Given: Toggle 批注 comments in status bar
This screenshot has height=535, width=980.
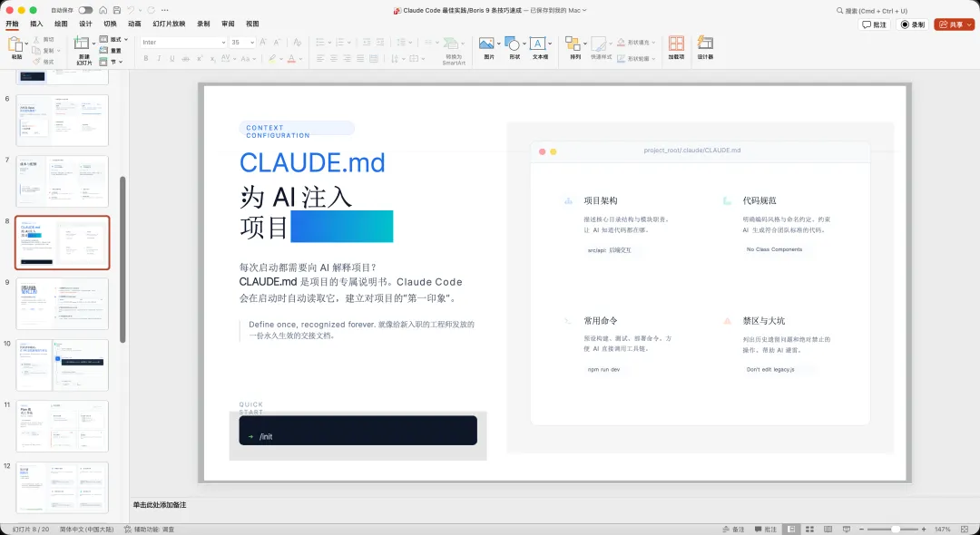Looking at the screenshot, I should (x=766, y=530).
